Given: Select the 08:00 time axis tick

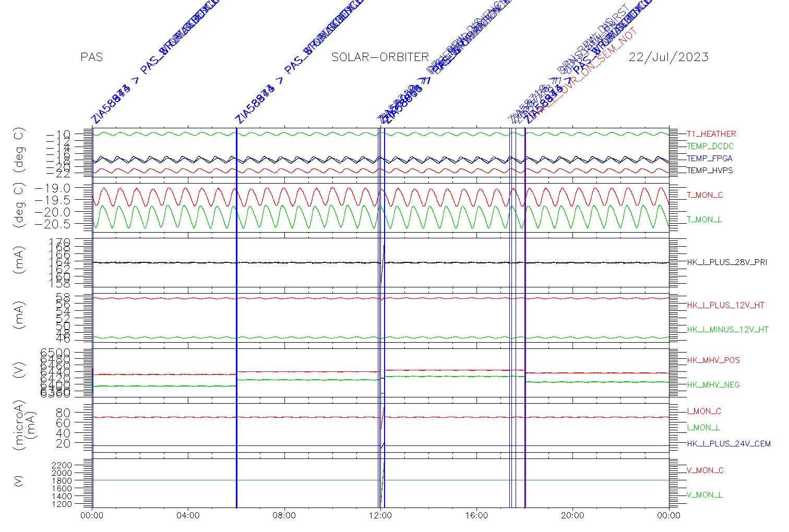Looking at the screenshot, I should (x=284, y=516).
